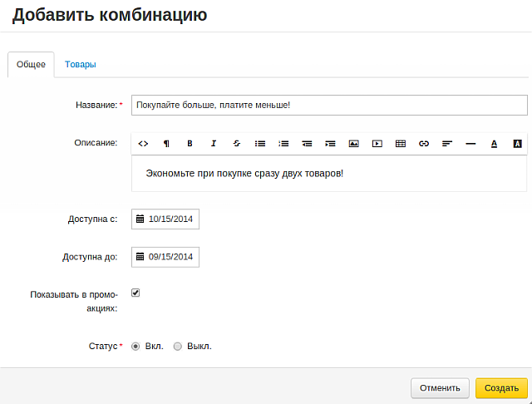This screenshot has height=404, width=532.
Task: Switch to the Общее tab
Action: [x=31, y=65]
